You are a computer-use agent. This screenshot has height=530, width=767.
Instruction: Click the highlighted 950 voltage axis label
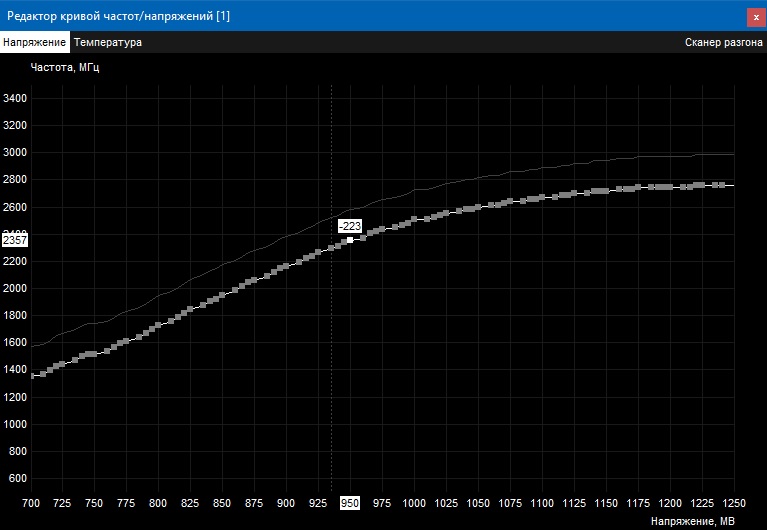tap(350, 503)
